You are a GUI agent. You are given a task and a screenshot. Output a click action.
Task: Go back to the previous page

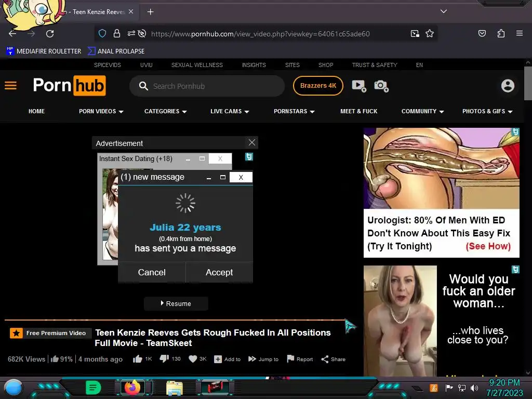coord(12,34)
